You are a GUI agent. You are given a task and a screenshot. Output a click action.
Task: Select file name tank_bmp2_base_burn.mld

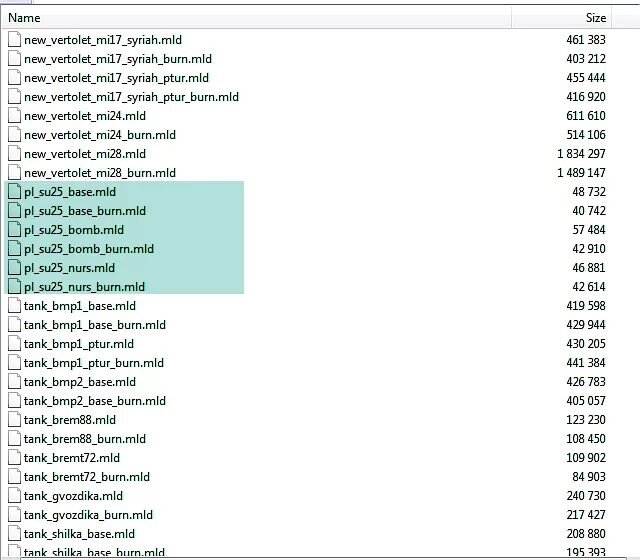(95, 401)
